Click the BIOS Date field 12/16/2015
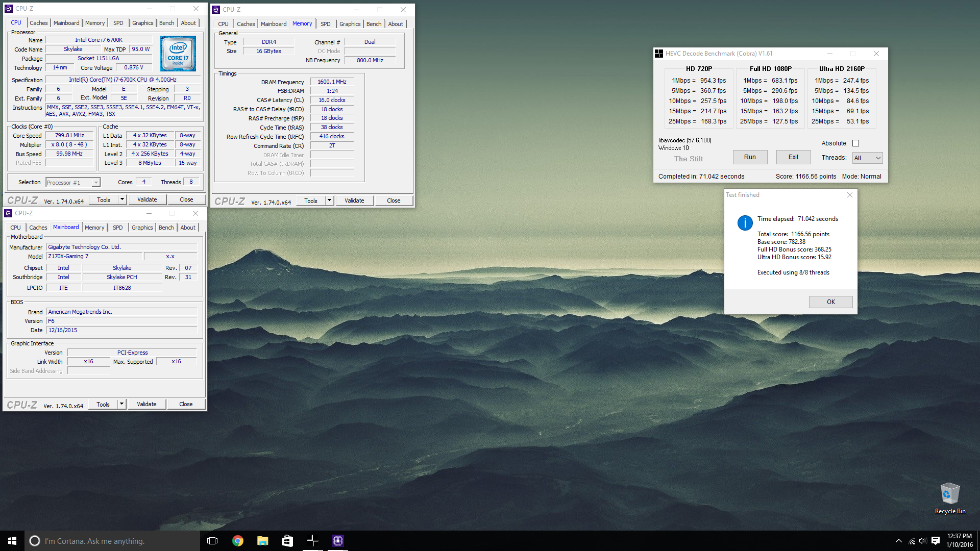 pyautogui.click(x=121, y=330)
